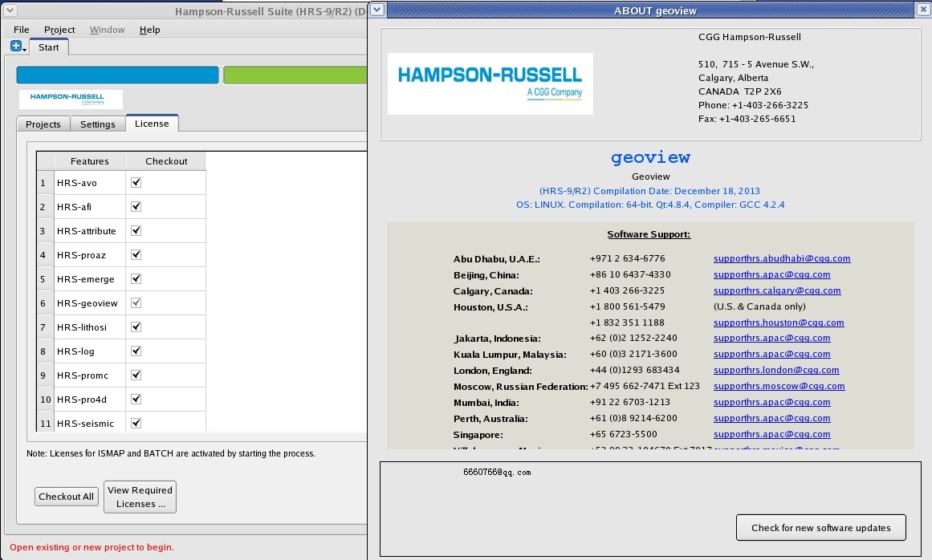
Task: Open the Houston support email link
Action: point(779,323)
